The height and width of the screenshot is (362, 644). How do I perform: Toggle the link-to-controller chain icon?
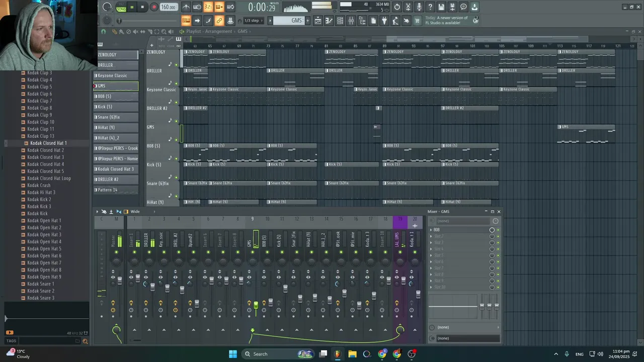219,21
